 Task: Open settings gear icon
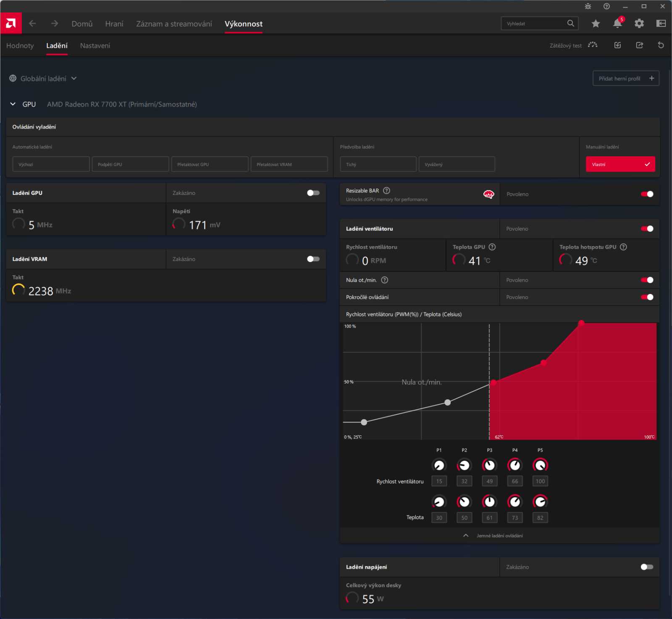[x=639, y=24]
